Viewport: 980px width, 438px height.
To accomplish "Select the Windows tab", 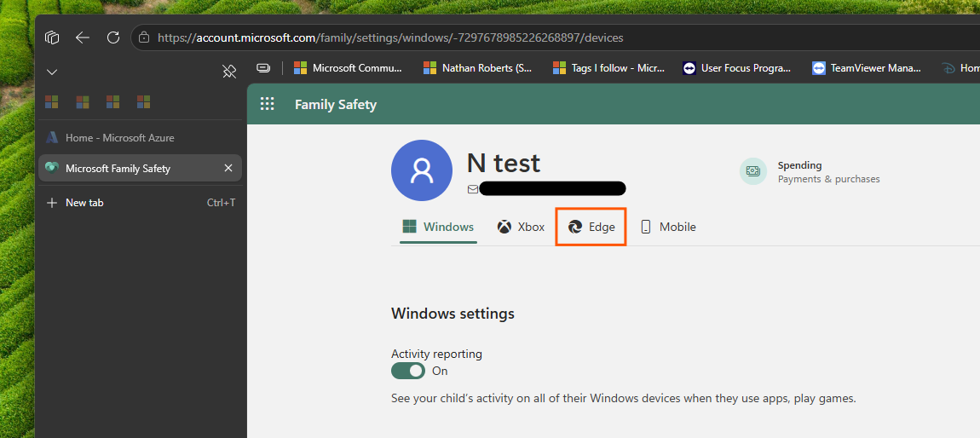I will click(438, 227).
